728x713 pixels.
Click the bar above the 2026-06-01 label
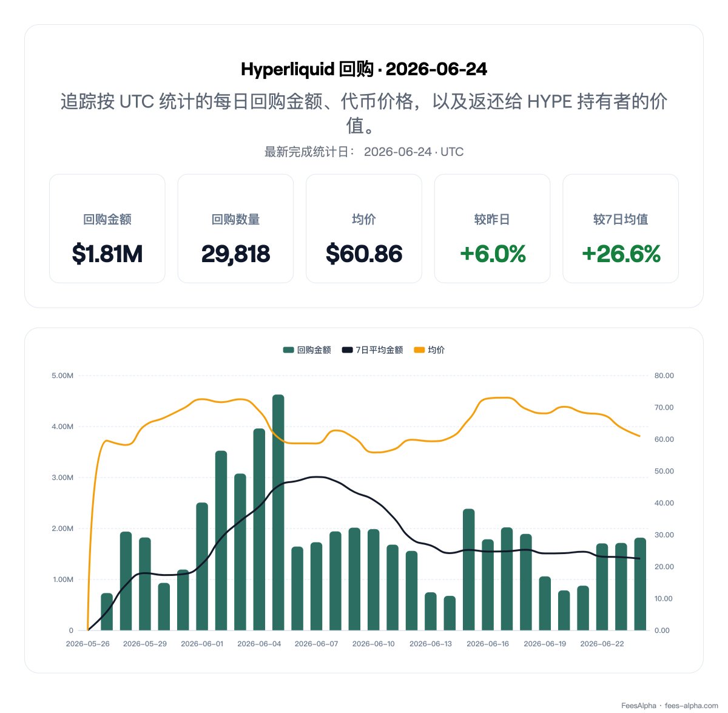[202, 566]
